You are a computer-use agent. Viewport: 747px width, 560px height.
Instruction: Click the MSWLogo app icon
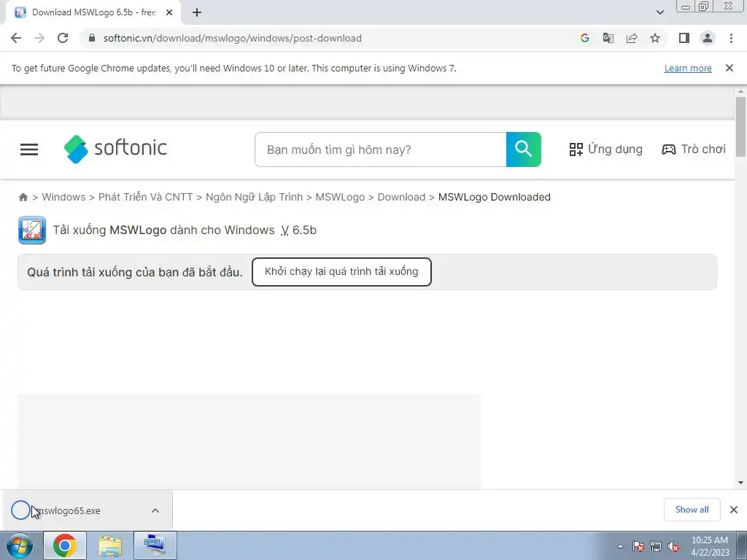[x=32, y=230]
